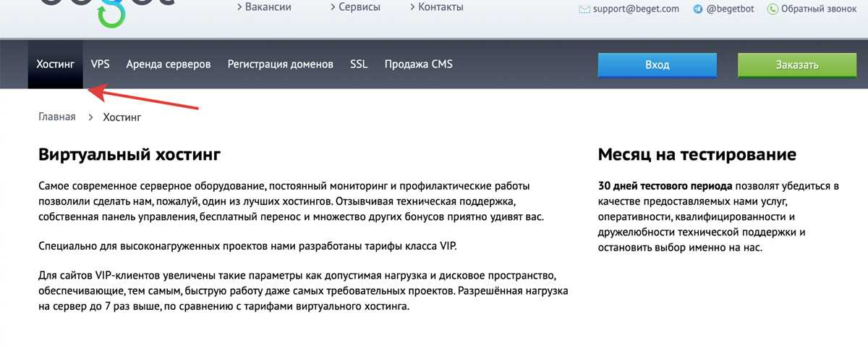Open Продажа CMS menu item
This screenshot has width=868, height=349.
pyautogui.click(x=419, y=64)
